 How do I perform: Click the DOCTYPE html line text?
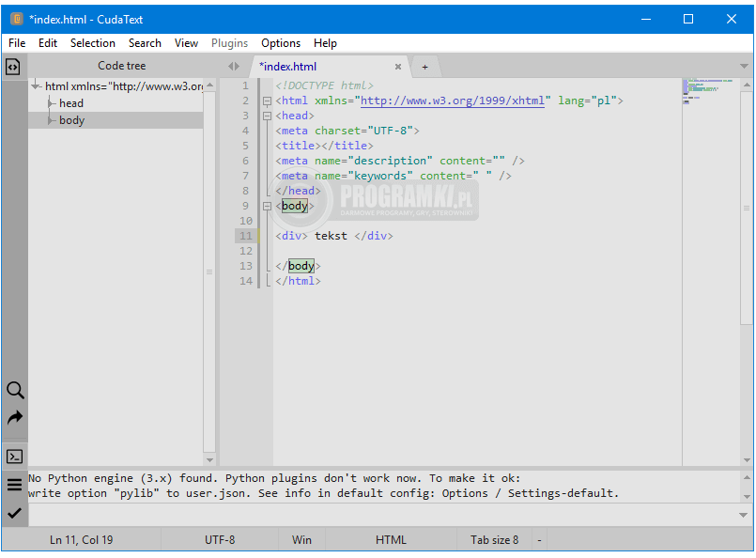click(x=324, y=85)
